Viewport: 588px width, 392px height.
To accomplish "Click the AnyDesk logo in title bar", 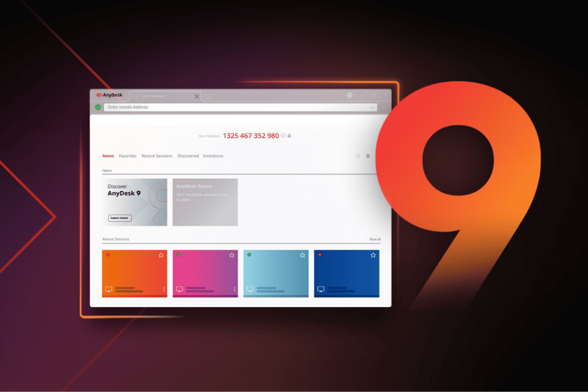I will [x=109, y=95].
